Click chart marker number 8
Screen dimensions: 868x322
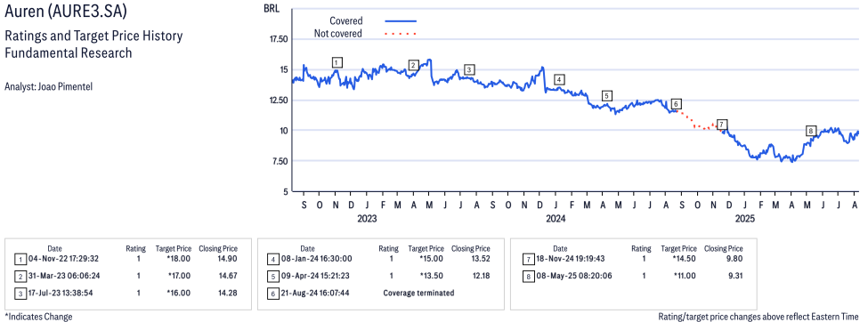pyautogui.click(x=811, y=131)
